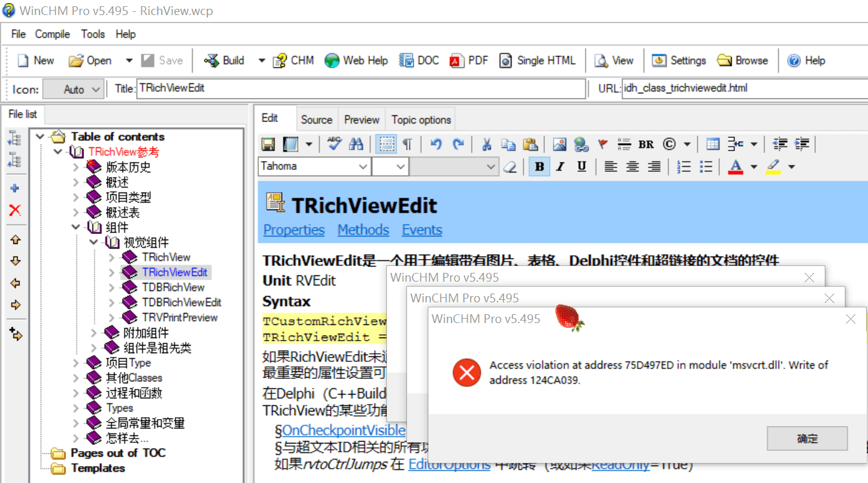This screenshot has width=868, height=483.
Task: Click the Build toolbar button
Action: (x=225, y=60)
